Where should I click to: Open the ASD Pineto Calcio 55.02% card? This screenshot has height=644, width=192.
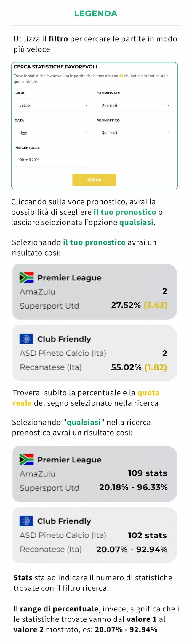[x=95, y=353]
